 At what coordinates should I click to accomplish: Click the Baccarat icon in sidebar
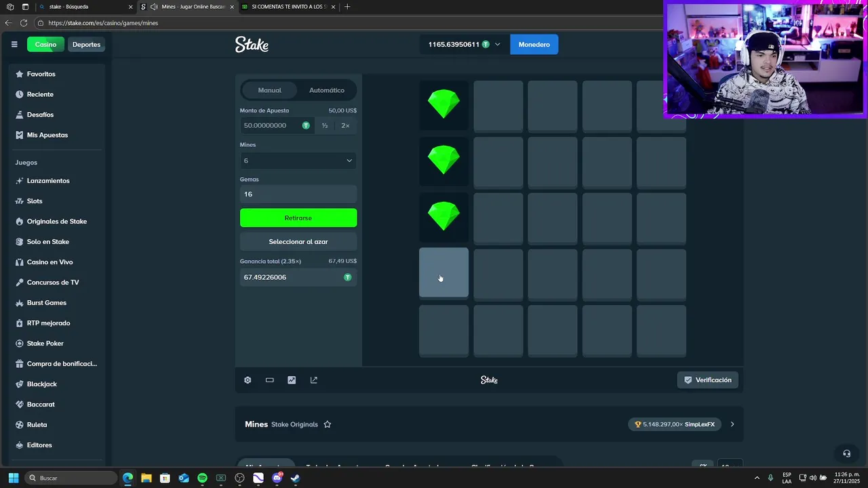[x=20, y=405]
